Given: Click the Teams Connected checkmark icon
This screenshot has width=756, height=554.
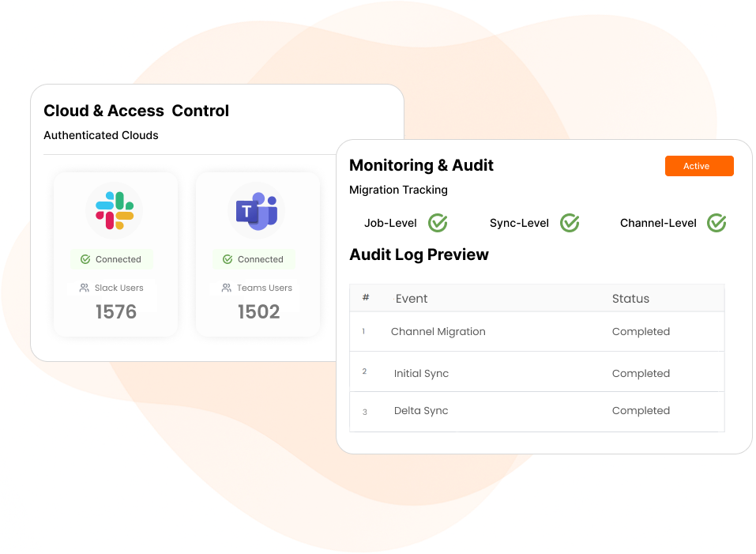Looking at the screenshot, I should click(228, 259).
